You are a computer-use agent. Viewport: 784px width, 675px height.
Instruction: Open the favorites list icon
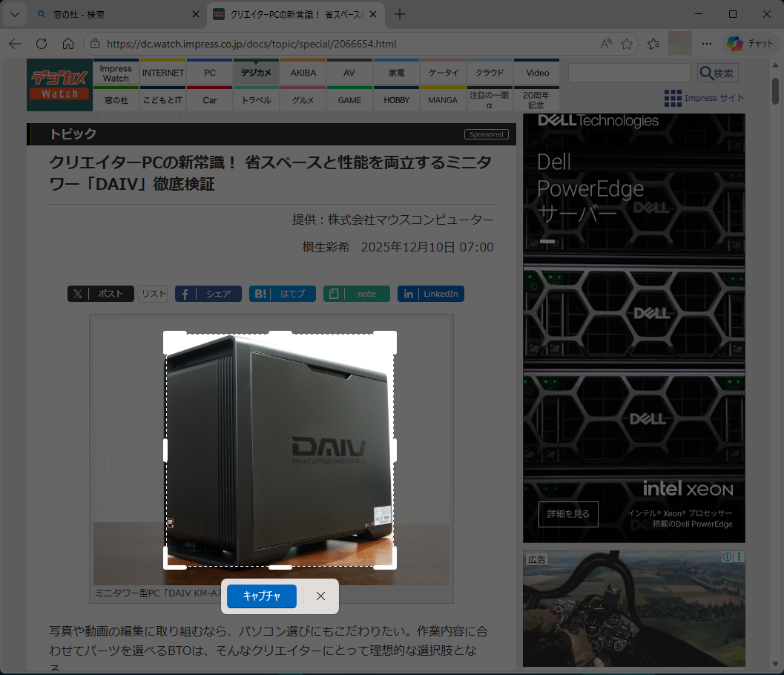coord(653,44)
